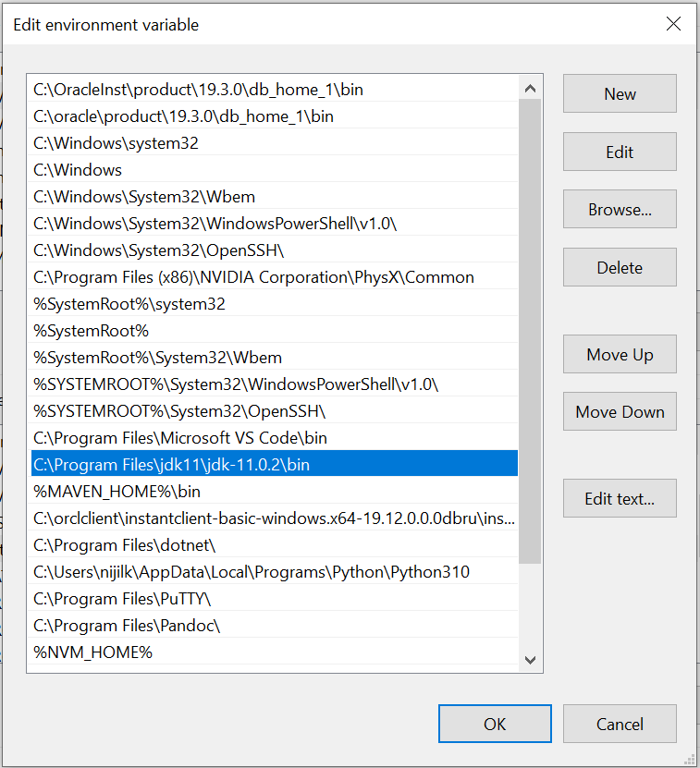Pick the NVIDIA PhysX Common path
The image size is (700, 768).
pos(253,277)
